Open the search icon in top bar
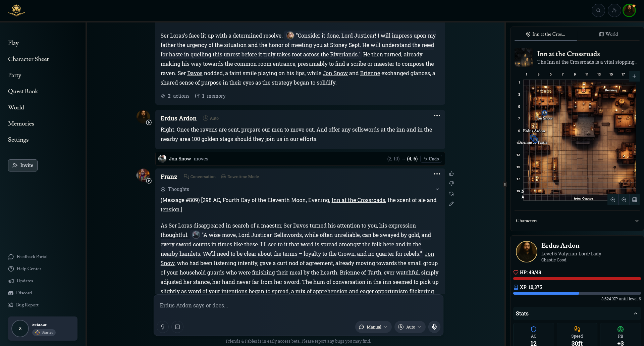The height and width of the screenshot is (346, 644). point(598,10)
